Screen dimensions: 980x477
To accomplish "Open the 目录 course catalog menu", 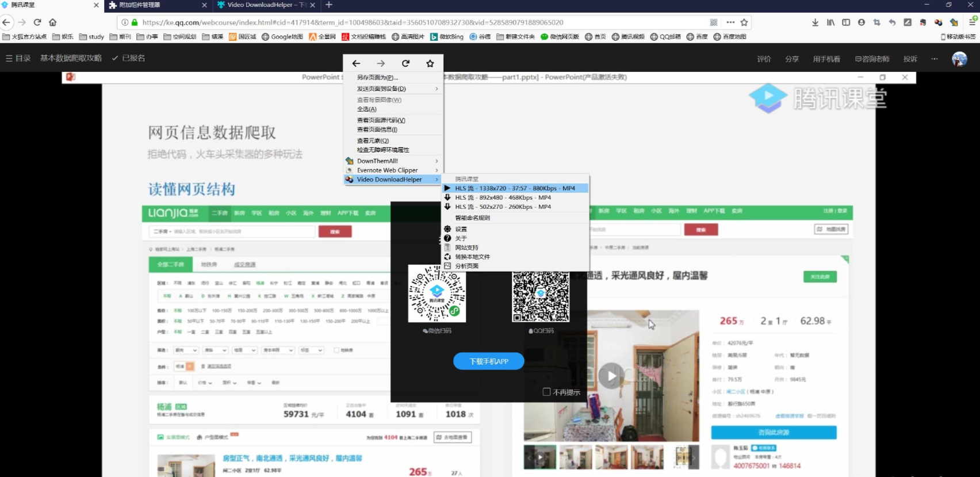I will 18,58.
